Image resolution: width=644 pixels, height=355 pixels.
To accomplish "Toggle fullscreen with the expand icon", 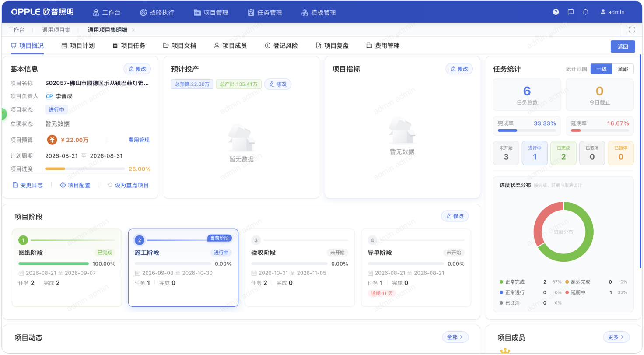I will [631, 30].
